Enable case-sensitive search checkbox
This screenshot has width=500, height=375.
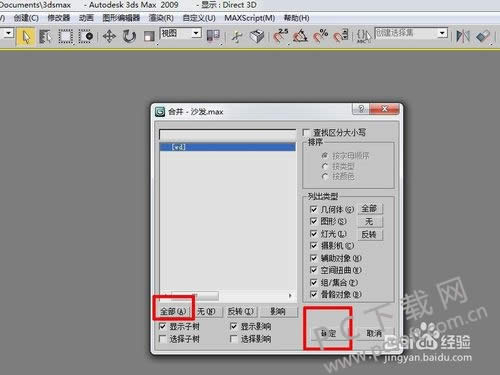click(306, 132)
